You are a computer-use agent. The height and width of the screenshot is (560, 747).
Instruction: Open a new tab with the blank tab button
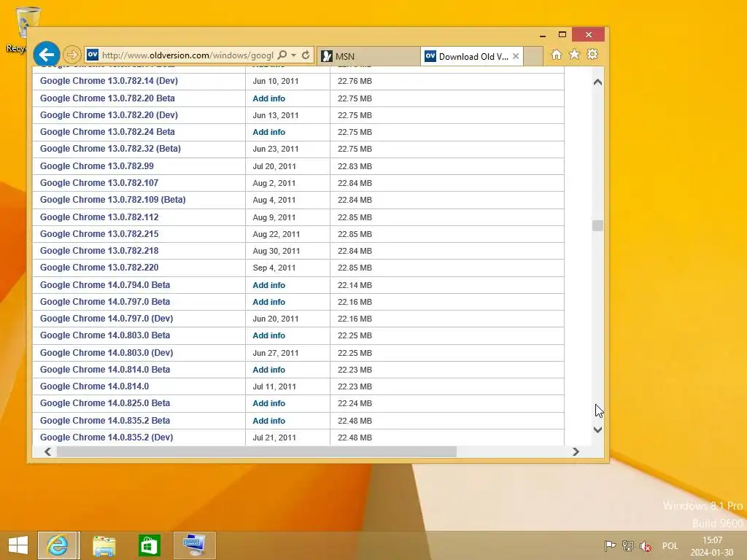pyautogui.click(x=533, y=56)
